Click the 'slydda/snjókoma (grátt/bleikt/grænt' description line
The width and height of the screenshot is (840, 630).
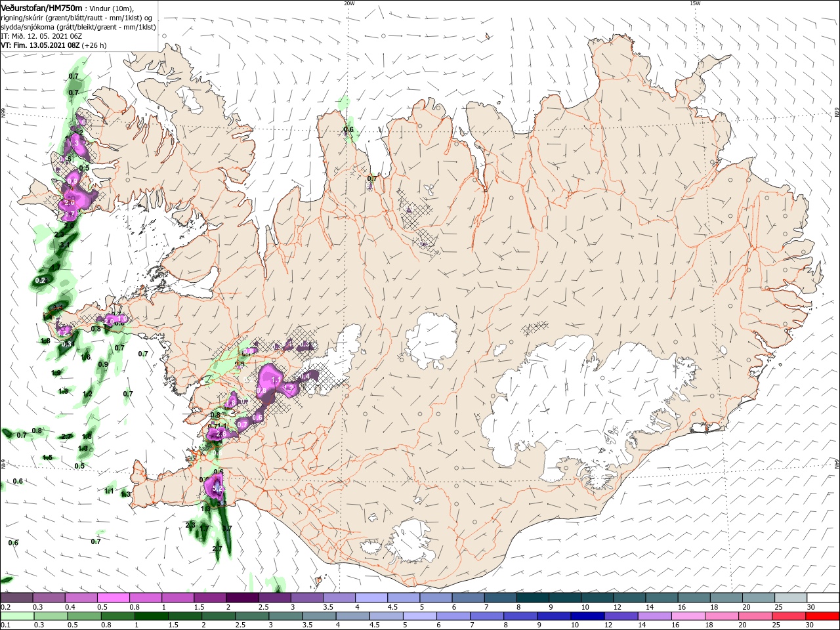pos(77,27)
